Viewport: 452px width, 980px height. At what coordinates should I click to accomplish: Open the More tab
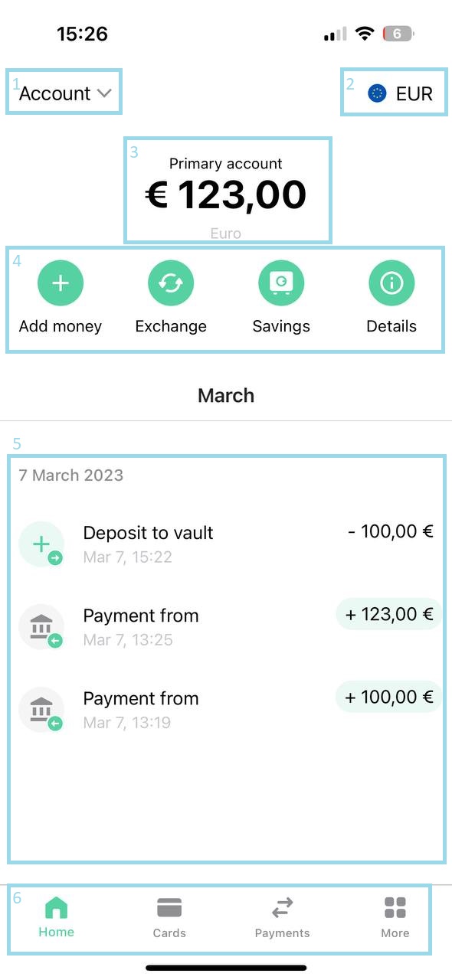395,918
